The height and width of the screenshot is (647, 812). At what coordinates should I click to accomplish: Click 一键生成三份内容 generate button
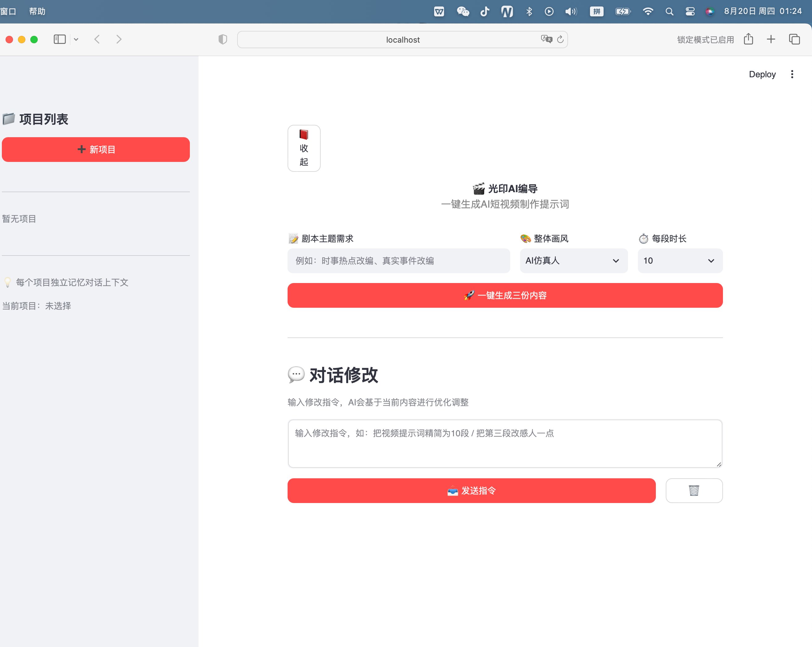pos(505,295)
